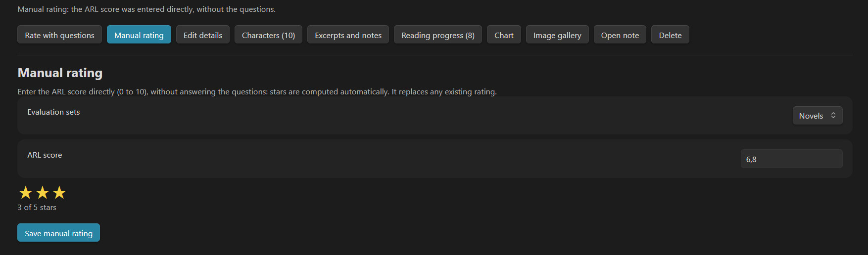Click the ARL score input field
This screenshot has width=868, height=255.
point(791,159)
